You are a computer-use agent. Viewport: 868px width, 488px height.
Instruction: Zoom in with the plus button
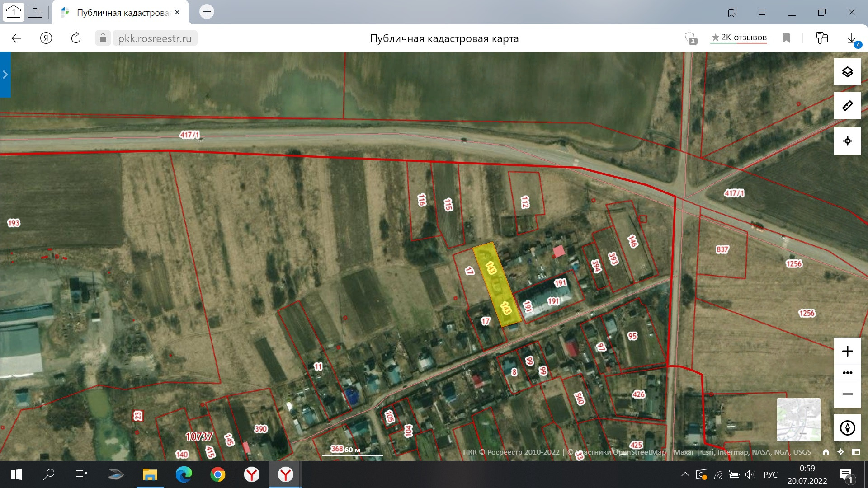point(847,351)
